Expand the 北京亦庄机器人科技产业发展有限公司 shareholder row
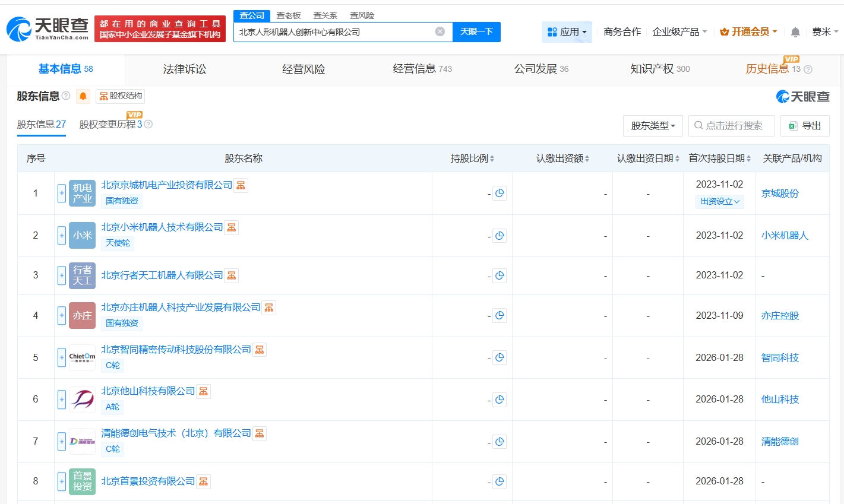844x504 pixels. click(62, 316)
